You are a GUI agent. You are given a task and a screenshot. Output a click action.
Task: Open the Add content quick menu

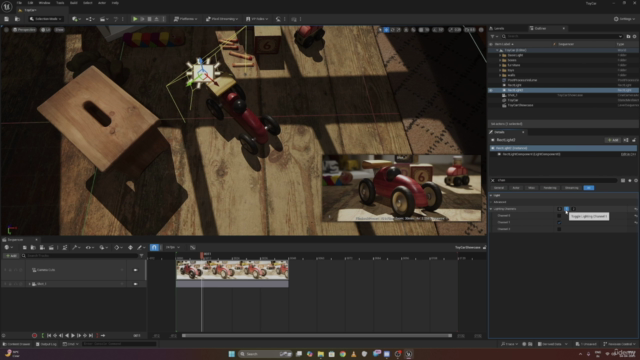(x=76, y=19)
